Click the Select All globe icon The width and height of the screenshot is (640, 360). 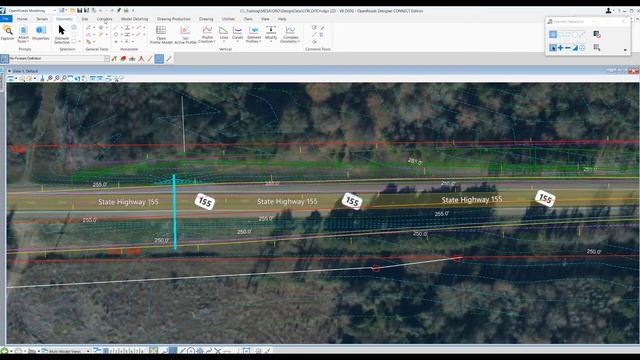582,48
